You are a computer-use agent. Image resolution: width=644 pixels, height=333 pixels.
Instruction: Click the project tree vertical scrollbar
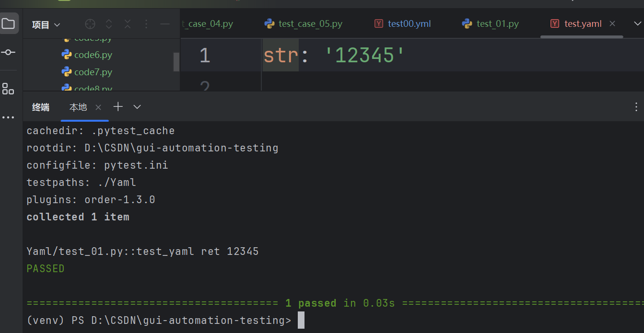click(176, 62)
